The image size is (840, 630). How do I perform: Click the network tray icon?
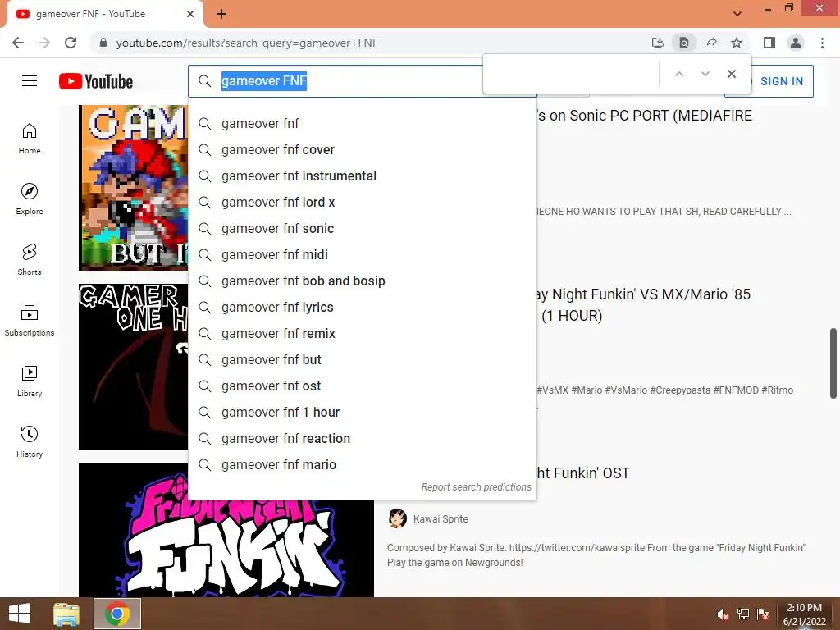tap(743, 614)
